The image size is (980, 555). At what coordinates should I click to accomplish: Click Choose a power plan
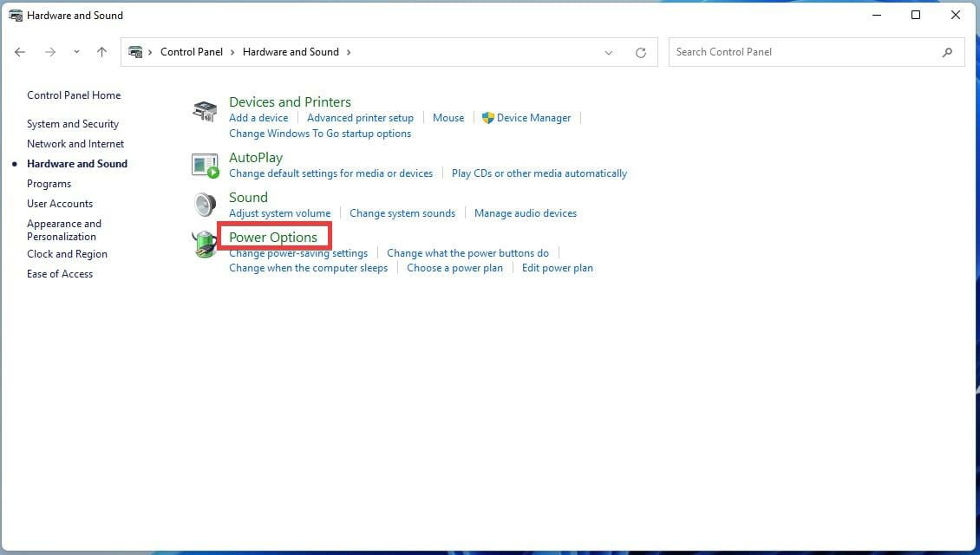click(x=454, y=267)
